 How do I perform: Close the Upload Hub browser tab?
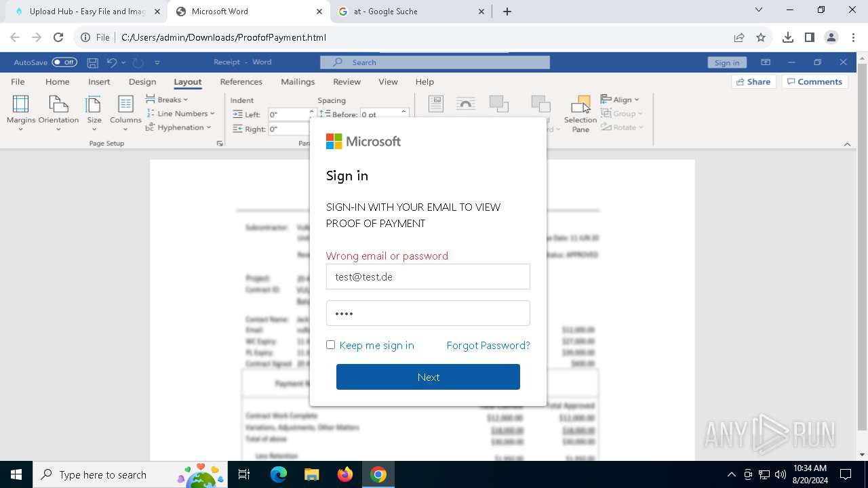pos(157,12)
